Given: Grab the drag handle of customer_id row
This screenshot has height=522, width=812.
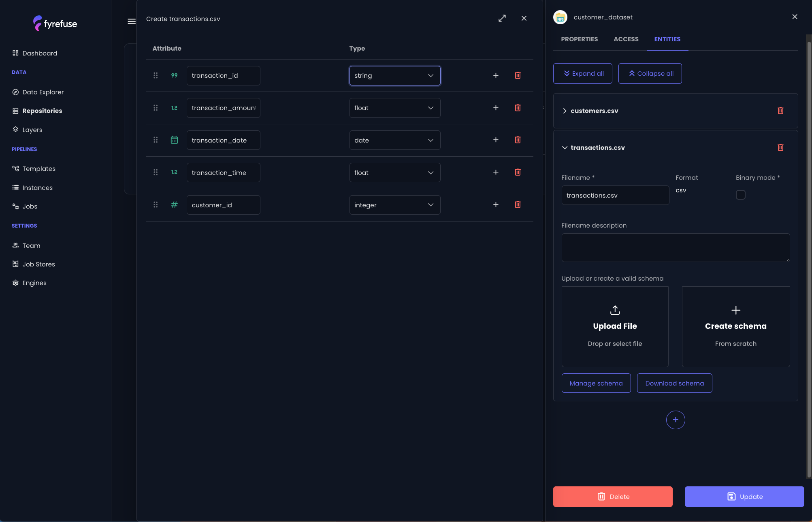Looking at the screenshot, I should pos(156,205).
